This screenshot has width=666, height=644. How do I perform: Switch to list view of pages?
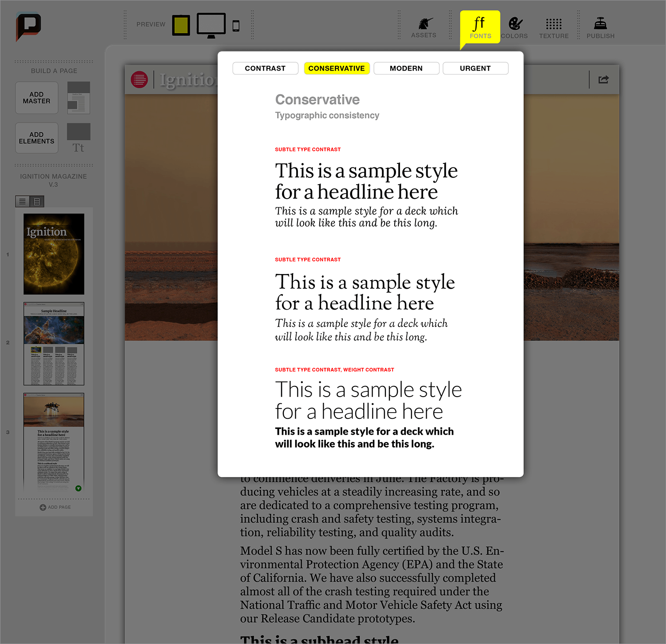(x=22, y=202)
